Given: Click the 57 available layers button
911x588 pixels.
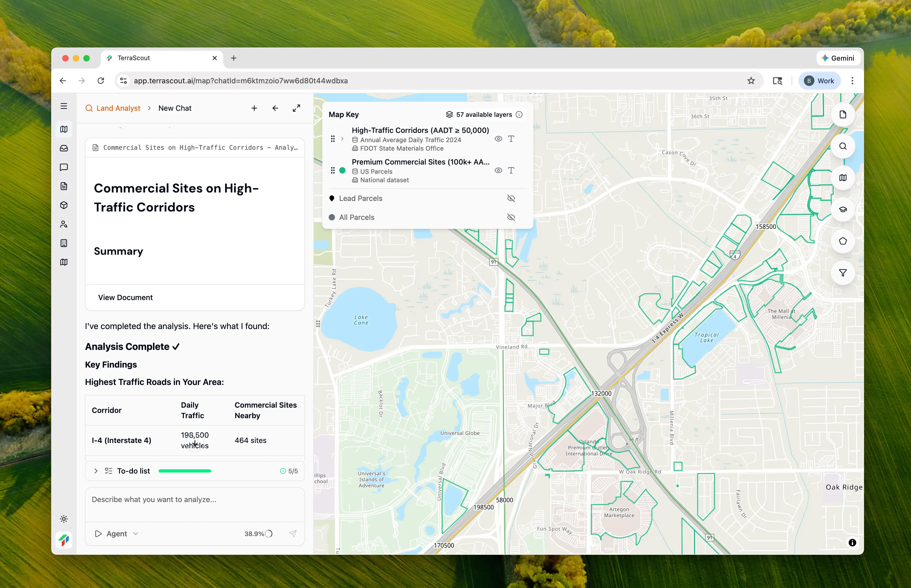Looking at the screenshot, I should coord(483,114).
